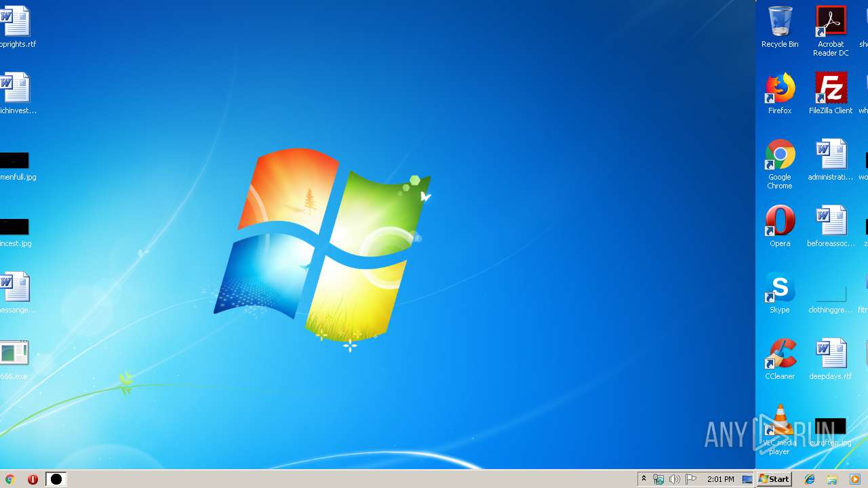Open Action Center flag icon

point(691,479)
